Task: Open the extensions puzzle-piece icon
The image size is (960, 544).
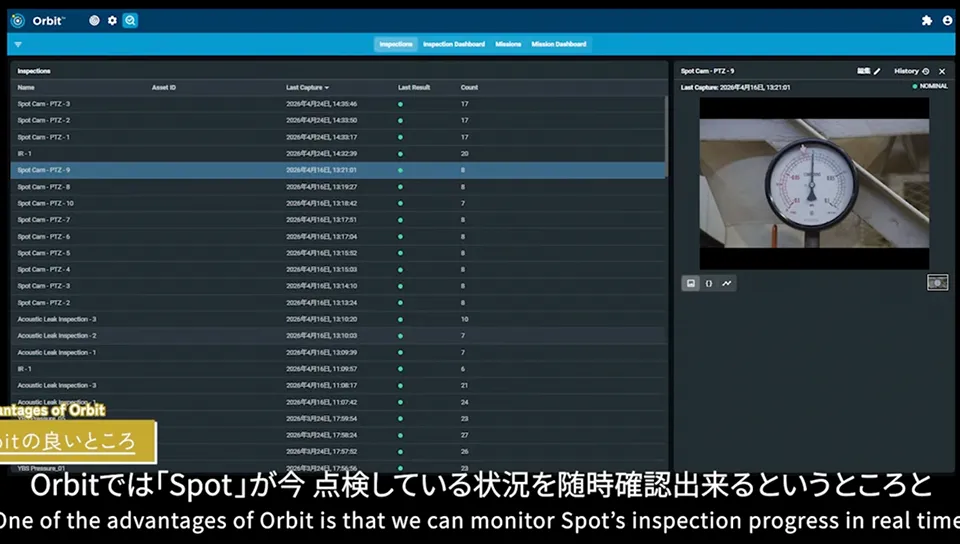Action: tap(926, 20)
